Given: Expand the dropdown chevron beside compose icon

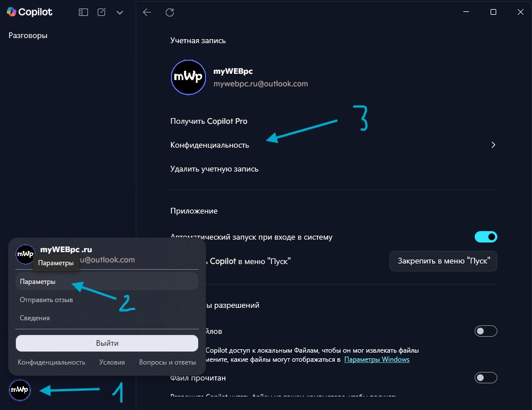Looking at the screenshot, I should (x=120, y=12).
